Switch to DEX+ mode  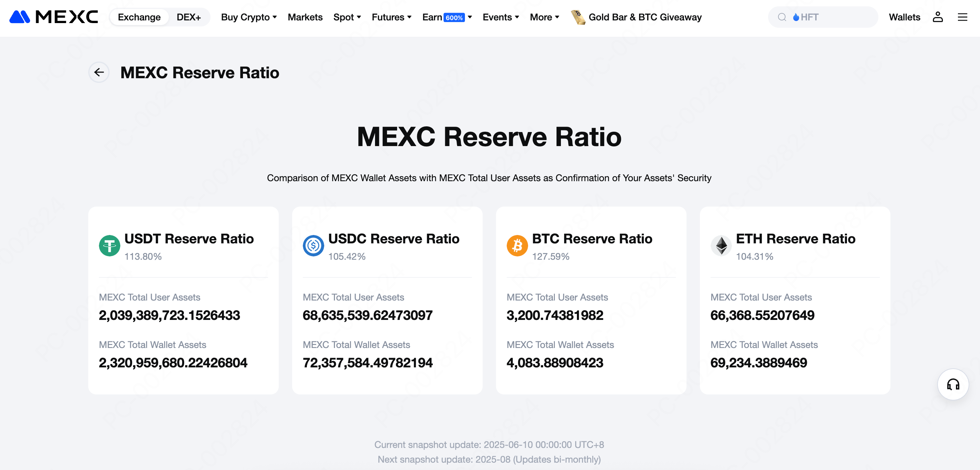coord(188,17)
